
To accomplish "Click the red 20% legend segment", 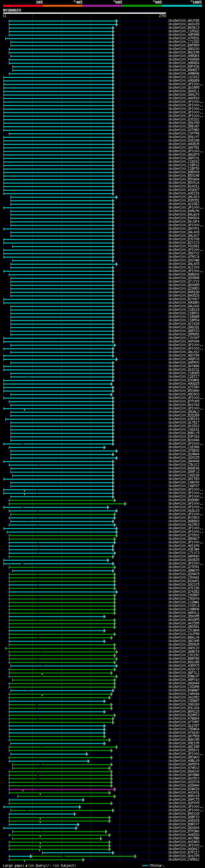I will 23,6.
